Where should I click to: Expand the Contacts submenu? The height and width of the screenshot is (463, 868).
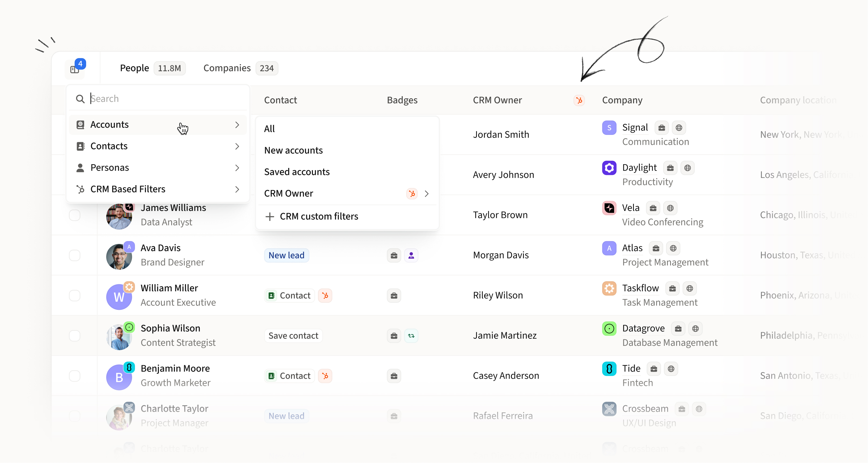pos(158,146)
